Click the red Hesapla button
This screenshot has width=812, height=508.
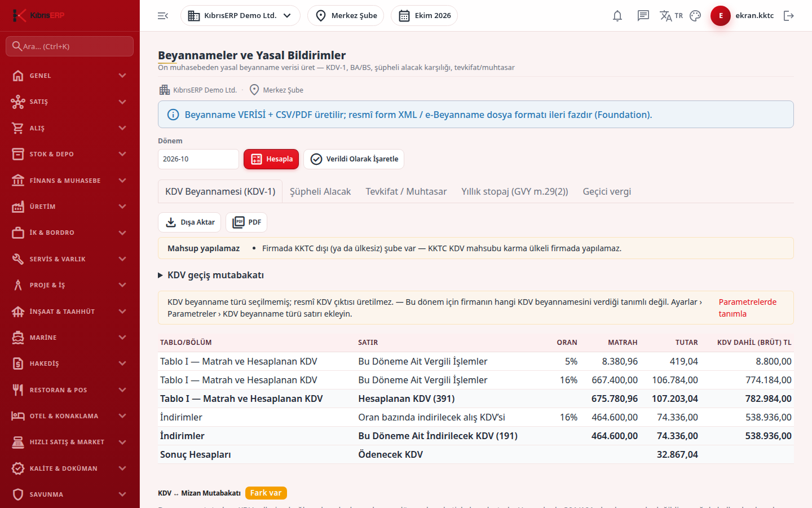coord(271,159)
